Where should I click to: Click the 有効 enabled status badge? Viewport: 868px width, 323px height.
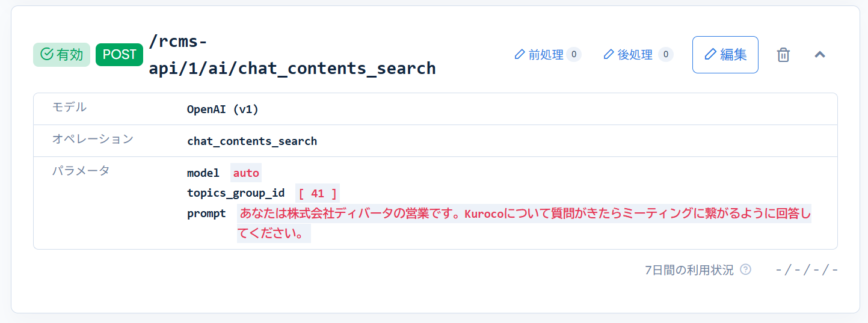point(61,55)
